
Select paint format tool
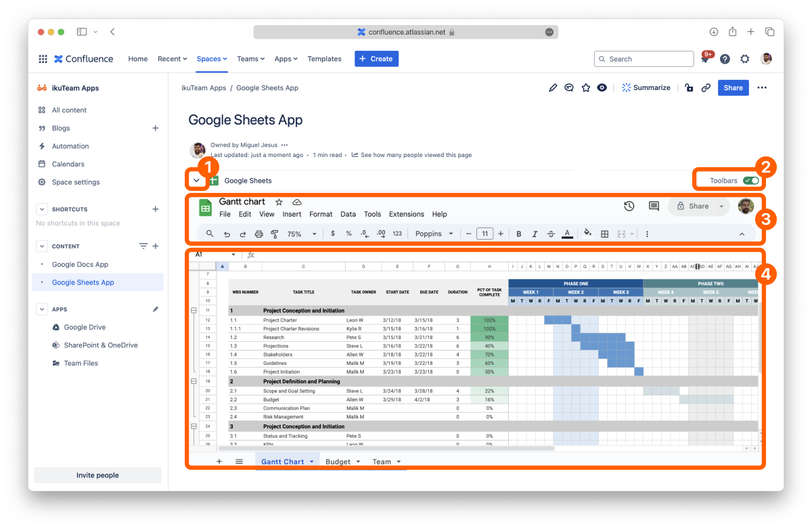(x=275, y=234)
